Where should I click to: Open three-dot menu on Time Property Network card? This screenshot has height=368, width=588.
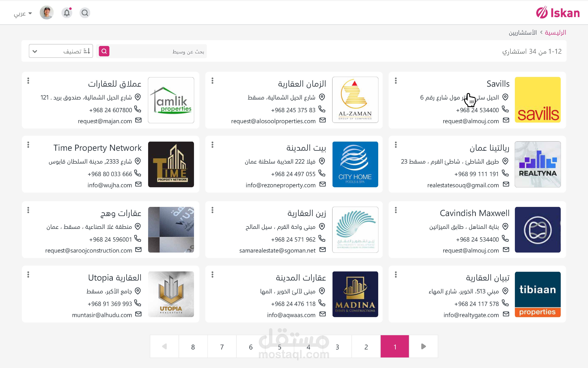(x=28, y=145)
